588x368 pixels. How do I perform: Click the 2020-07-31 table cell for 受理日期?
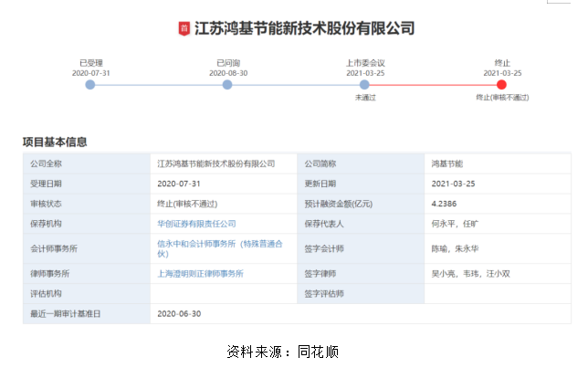[224, 184]
